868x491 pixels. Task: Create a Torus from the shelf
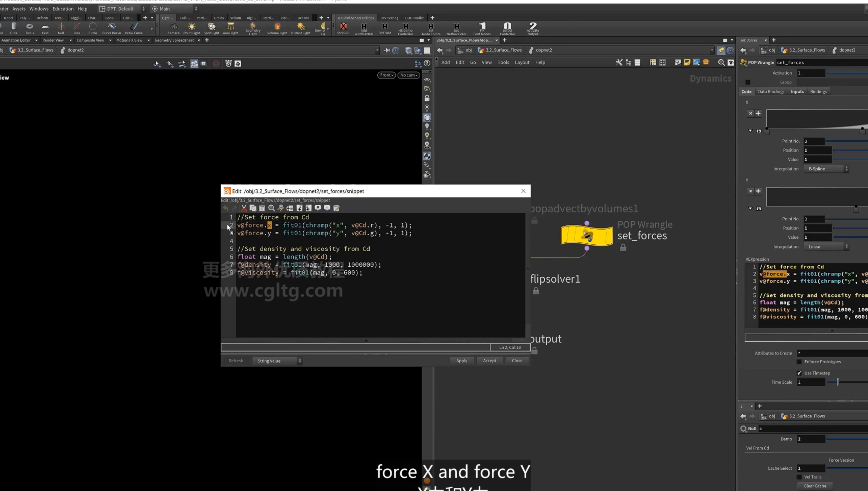tap(30, 28)
